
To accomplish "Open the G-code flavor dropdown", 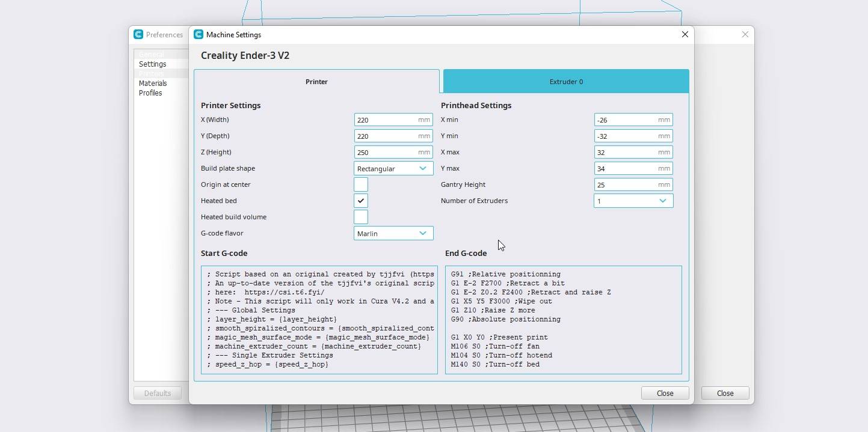I will coord(393,233).
